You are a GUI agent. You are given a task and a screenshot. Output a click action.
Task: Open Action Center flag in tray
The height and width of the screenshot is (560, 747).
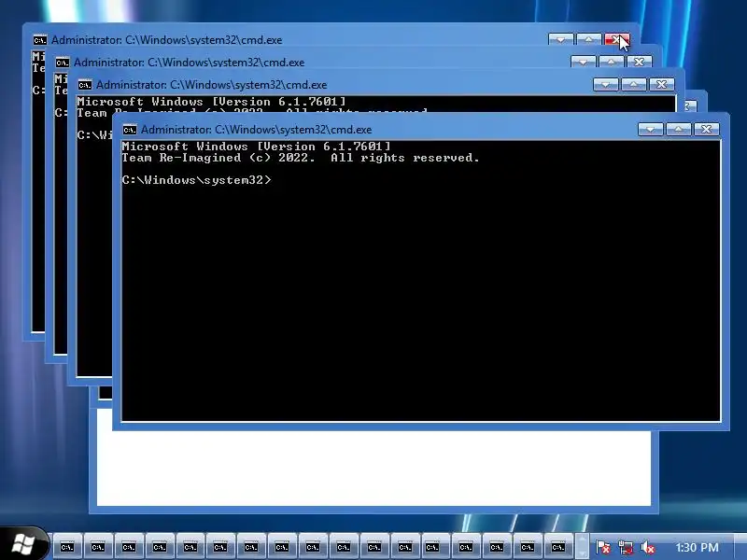pyautogui.click(x=602, y=547)
